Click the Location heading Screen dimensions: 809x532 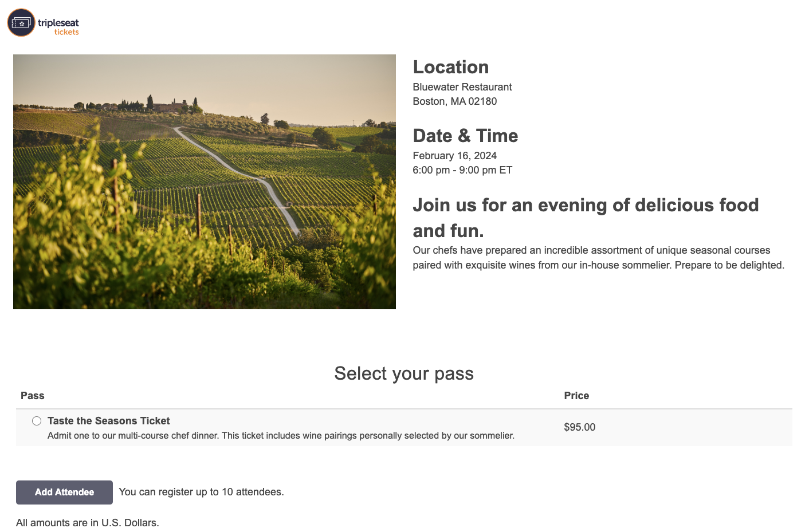(x=451, y=67)
